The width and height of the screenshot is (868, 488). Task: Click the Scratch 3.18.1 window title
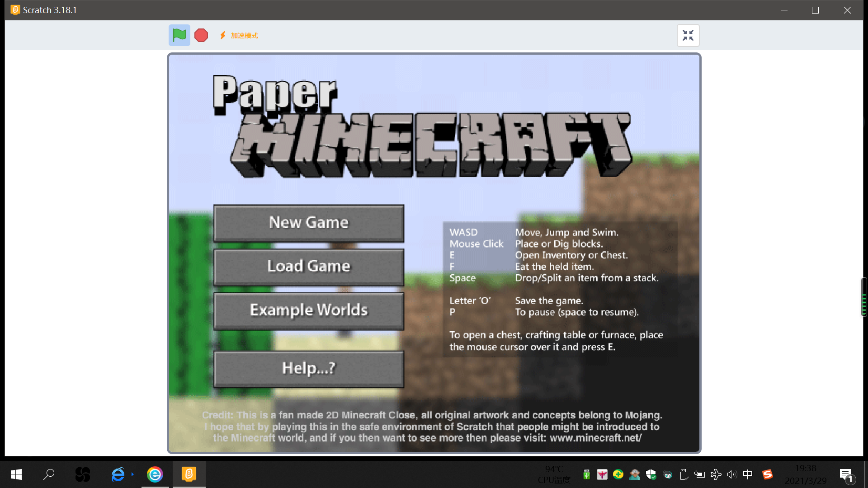50,10
